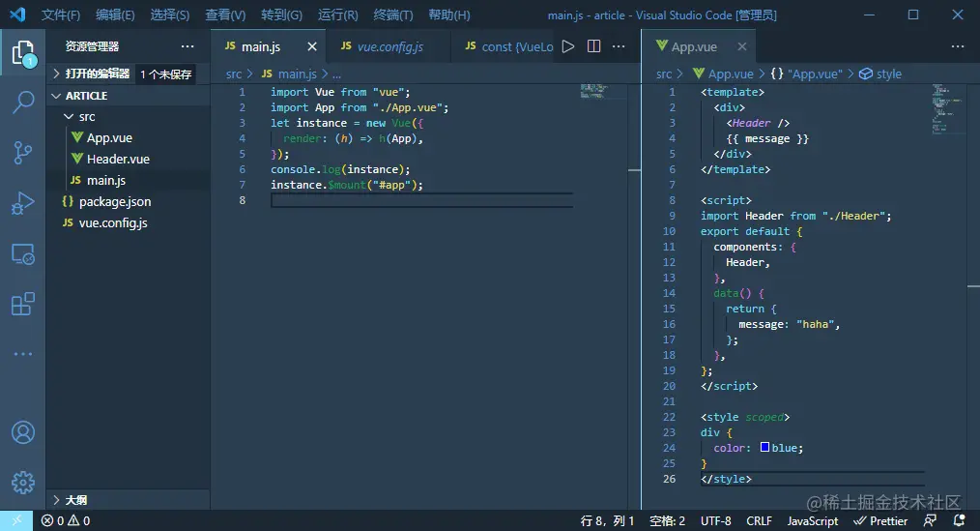Screen dimensions: 980x531
Task: Open the Run and Debug view
Action: 23,203
